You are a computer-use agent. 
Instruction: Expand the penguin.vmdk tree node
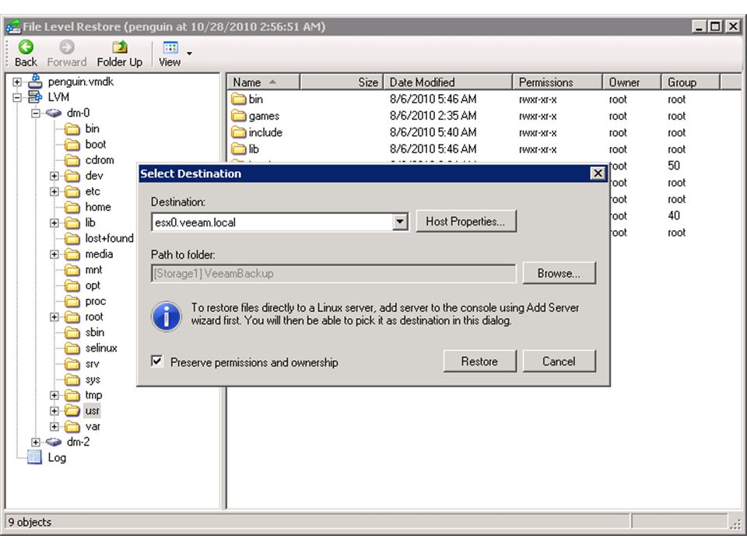click(x=17, y=82)
